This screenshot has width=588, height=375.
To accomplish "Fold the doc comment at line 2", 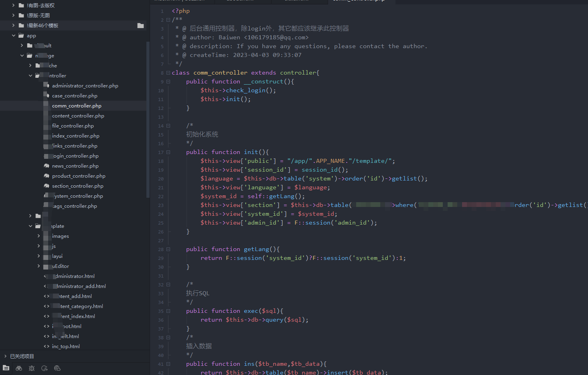I will [x=168, y=20].
